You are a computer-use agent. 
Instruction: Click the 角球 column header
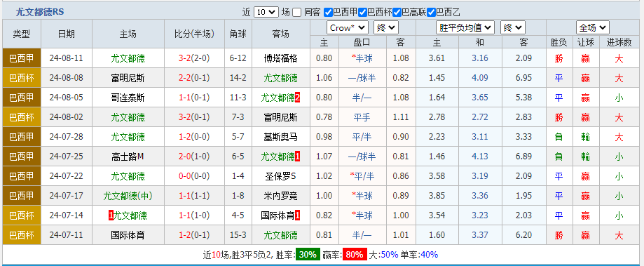click(x=238, y=34)
